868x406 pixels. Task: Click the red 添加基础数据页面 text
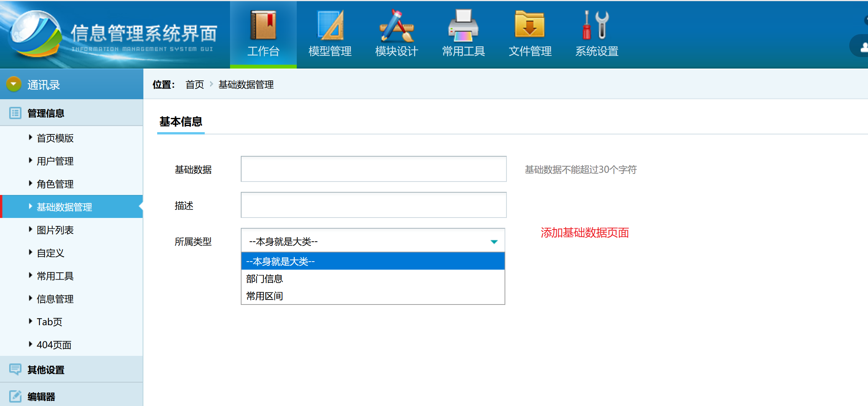[585, 232]
